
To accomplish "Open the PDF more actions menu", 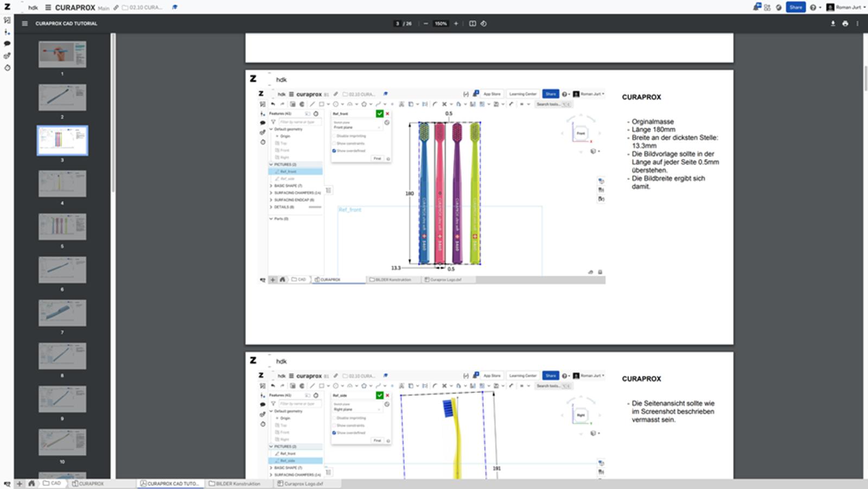I will (x=857, y=24).
